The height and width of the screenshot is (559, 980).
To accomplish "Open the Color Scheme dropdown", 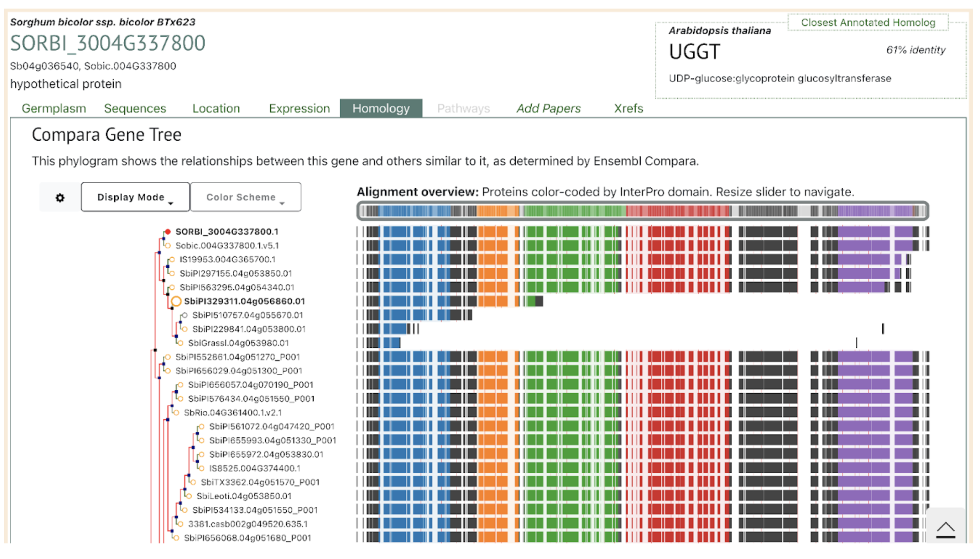I will (245, 197).
